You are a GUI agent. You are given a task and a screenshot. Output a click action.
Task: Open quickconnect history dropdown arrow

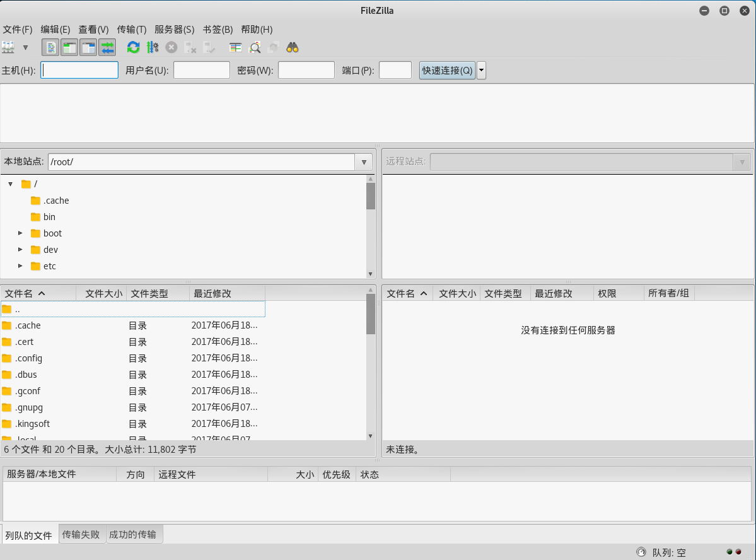coord(482,70)
